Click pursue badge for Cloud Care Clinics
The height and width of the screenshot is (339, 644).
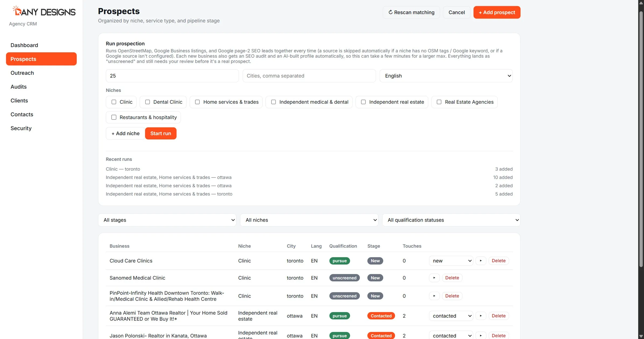339,261
